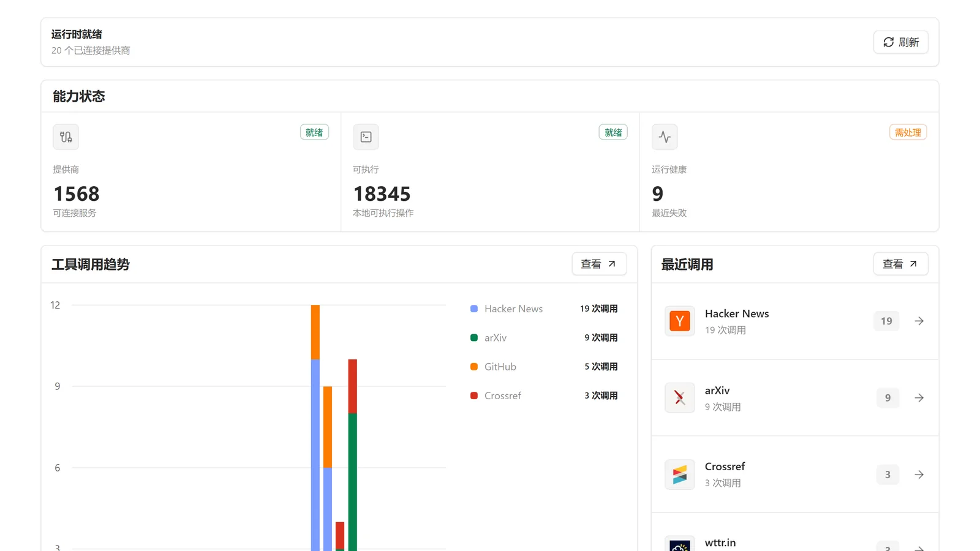Click the red-and-green stacked chart bar
980x551 pixels.
pos(352,454)
